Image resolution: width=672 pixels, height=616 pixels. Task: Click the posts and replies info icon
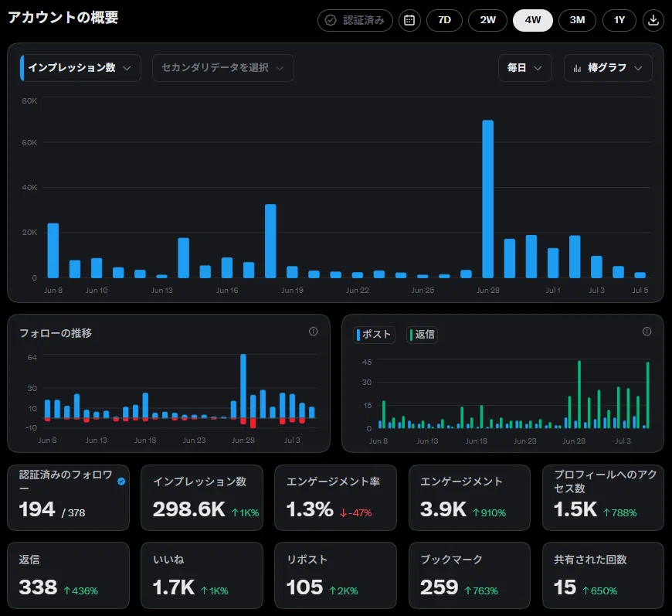click(647, 332)
